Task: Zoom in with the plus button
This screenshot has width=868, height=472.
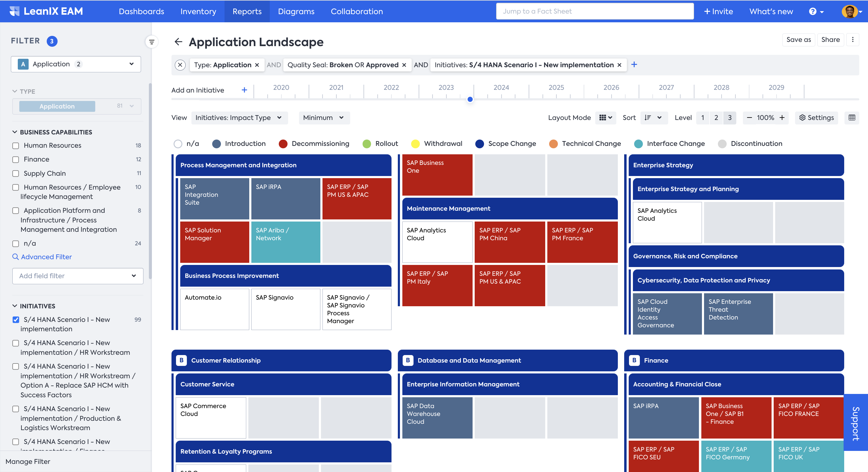Action: (782, 118)
